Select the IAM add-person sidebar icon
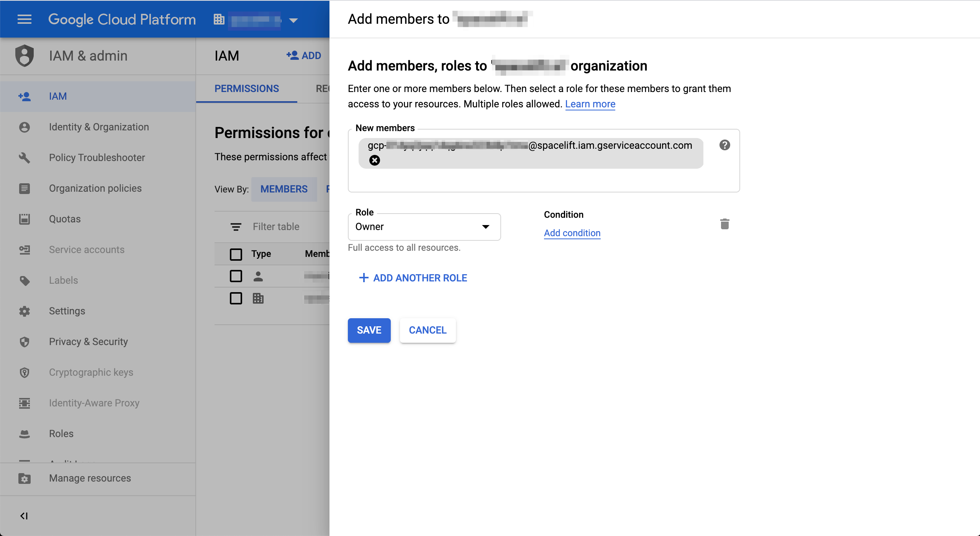Screen dimensions: 980x536 (25, 96)
